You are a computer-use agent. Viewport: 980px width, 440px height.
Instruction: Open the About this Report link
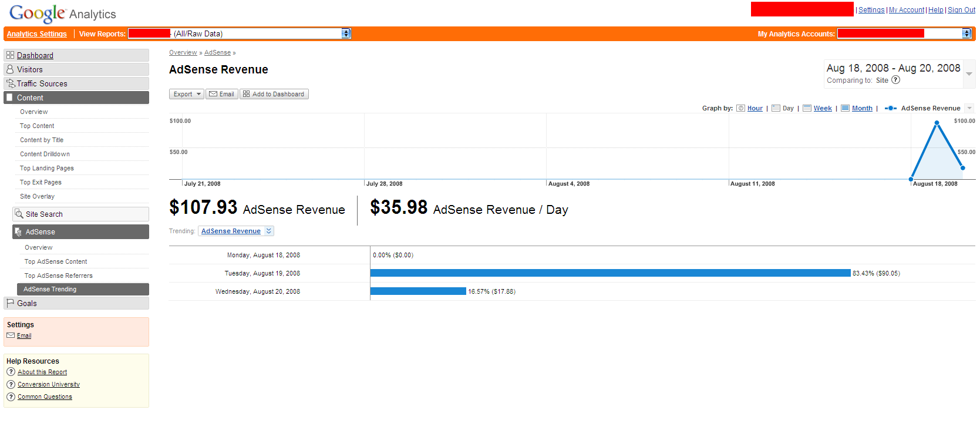click(42, 372)
